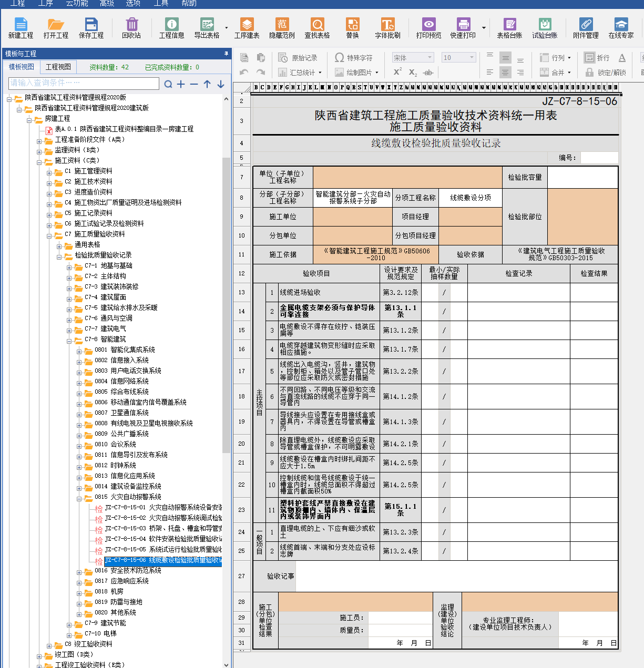Open the 帮助 menu
644x668 pixels.
click(189, 3)
